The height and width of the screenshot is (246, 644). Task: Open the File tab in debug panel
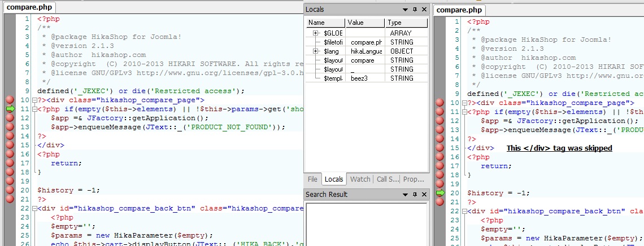click(312, 179)
